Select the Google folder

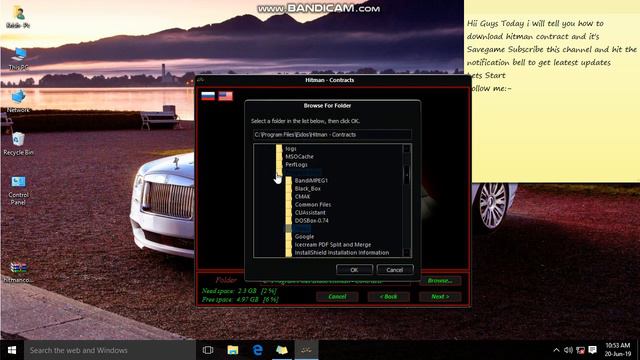(304, 237)
